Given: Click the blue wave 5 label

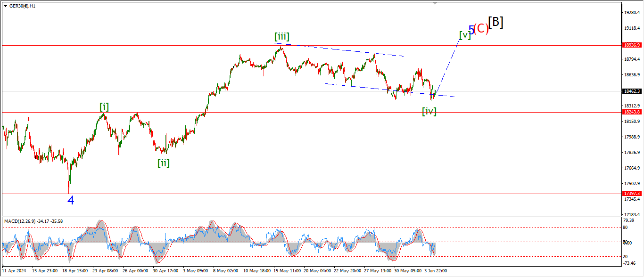Looking at the screenshot, I should tap(471, 29).
